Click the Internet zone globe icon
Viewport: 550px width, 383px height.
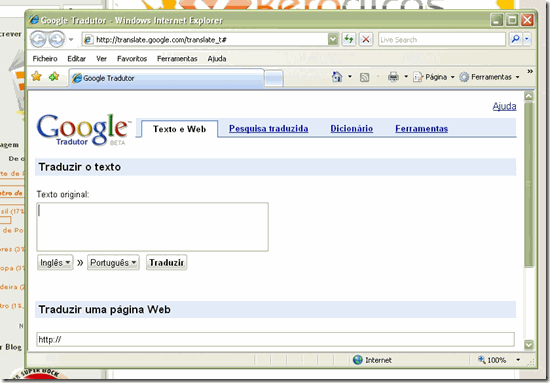click(x=358, y=360)
